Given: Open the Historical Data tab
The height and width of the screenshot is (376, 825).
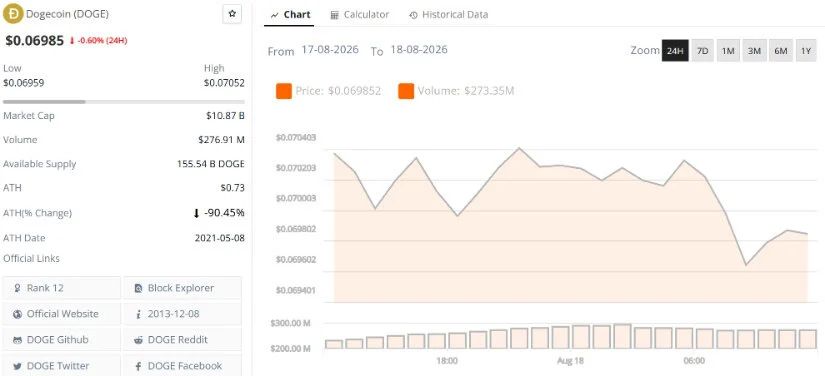Looking at the screenshot, I should (x=448, y=15).
